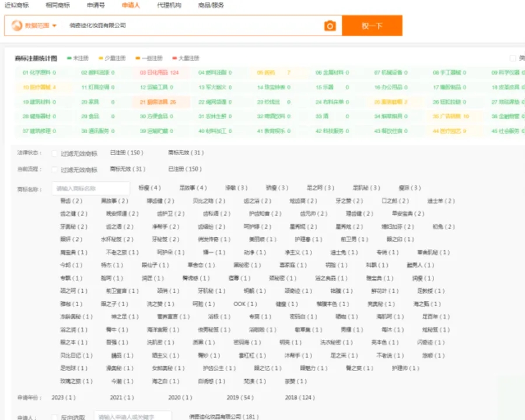Switch to the 近似商标 tab
This screenshot has height=420, width=525.
17,5
